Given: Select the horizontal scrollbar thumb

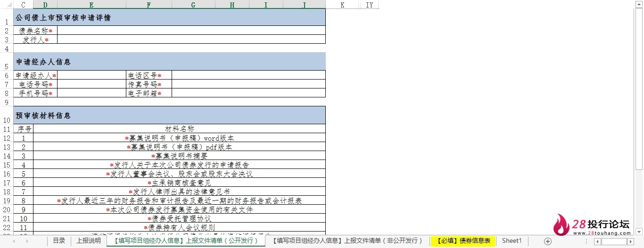Looking at the screenshot, I should tap(614, 241).
